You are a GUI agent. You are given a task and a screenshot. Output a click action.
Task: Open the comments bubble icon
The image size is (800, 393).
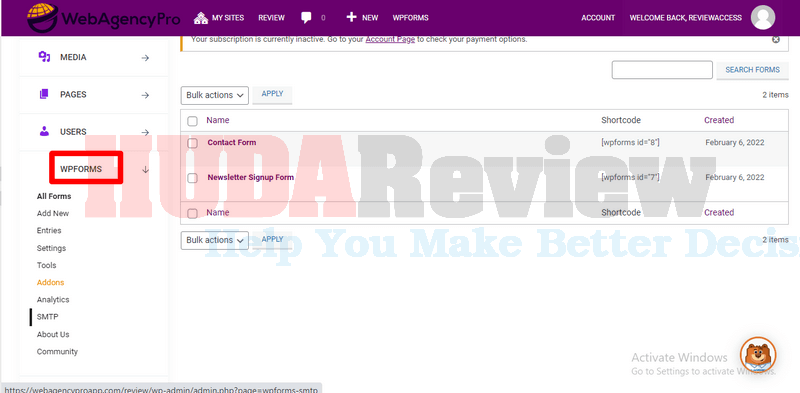point(306,18)
